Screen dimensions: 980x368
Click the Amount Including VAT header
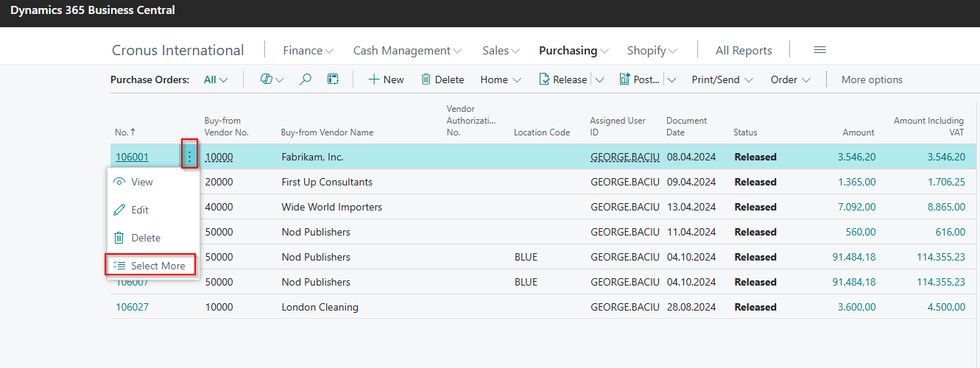coord(928,127)
